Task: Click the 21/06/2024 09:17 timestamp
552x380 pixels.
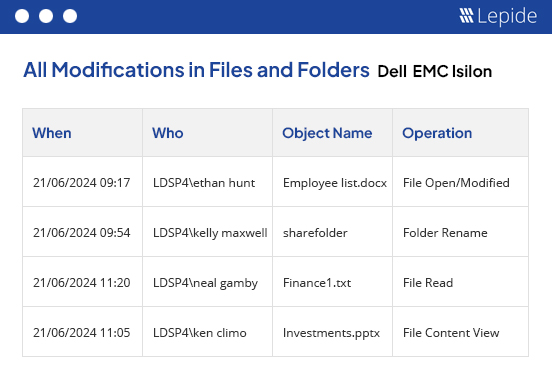Action: [x=82, y=183]
